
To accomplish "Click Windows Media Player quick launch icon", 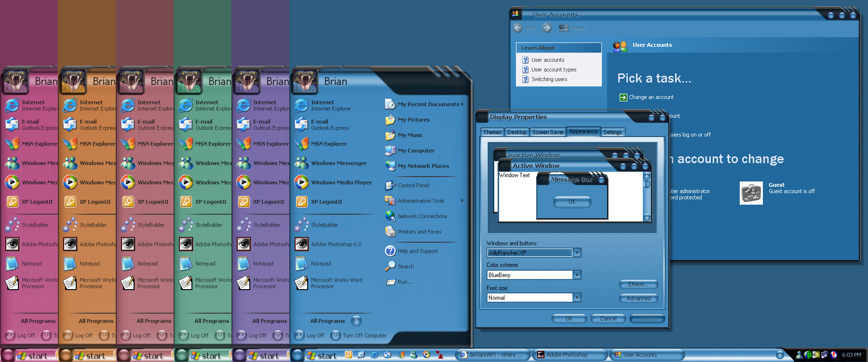I will (x=426, y=355).
